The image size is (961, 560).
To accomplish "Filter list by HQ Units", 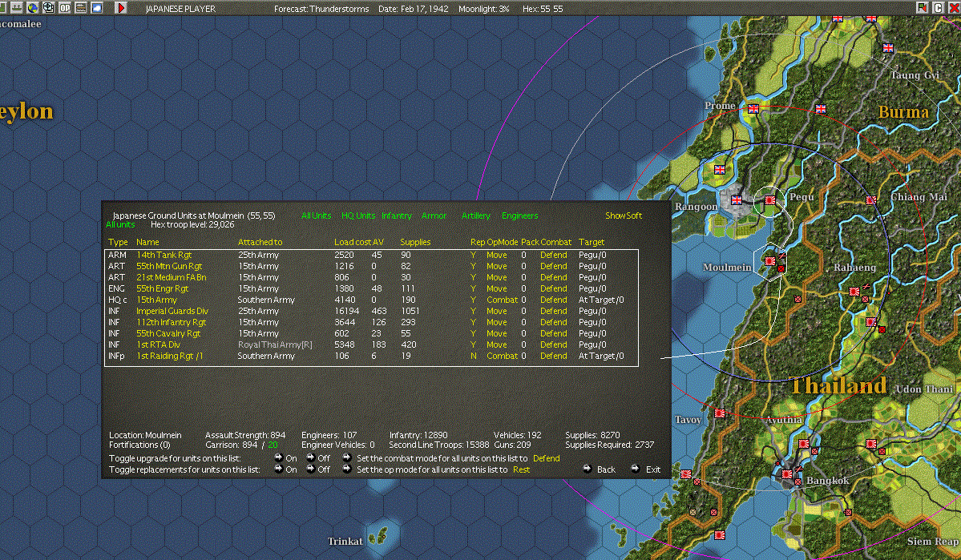I will point(358,216).
